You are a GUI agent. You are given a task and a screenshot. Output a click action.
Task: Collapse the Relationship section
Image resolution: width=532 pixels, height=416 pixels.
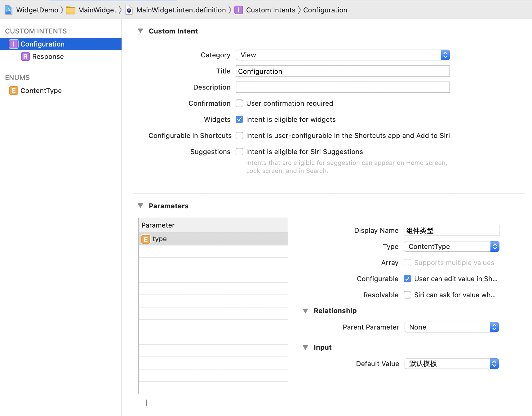(x=305, y=311)
